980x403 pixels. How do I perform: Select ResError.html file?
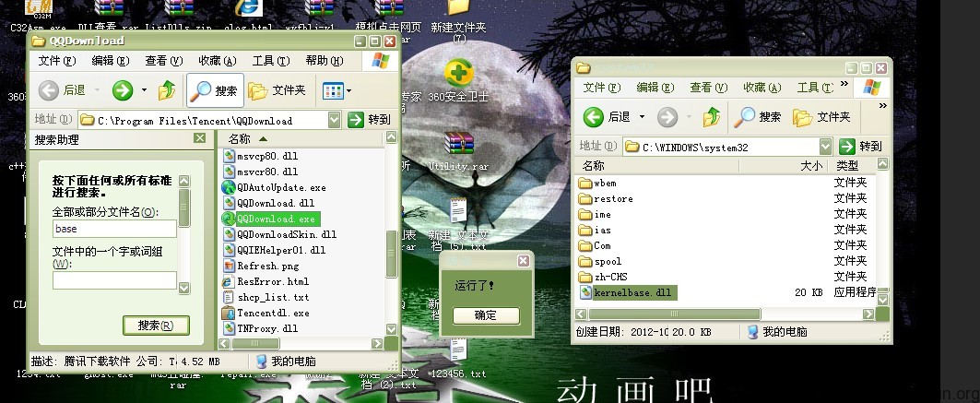[x=266, y=281]
